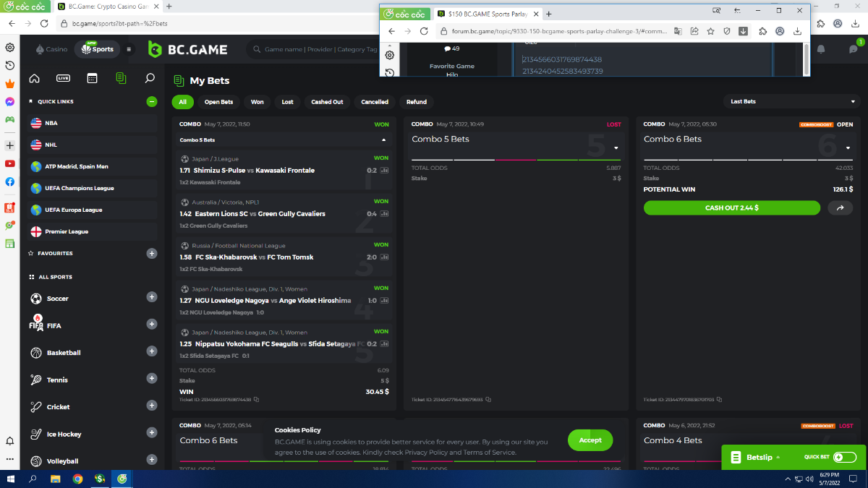
Task: Add Soccer to favourites with plus button
Action: coord(151,297)
